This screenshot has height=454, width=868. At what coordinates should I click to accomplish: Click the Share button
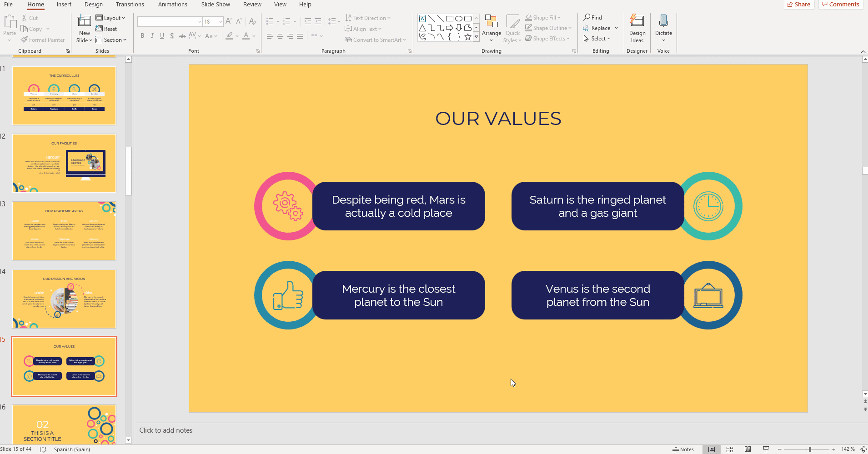(x=799, y=5)
